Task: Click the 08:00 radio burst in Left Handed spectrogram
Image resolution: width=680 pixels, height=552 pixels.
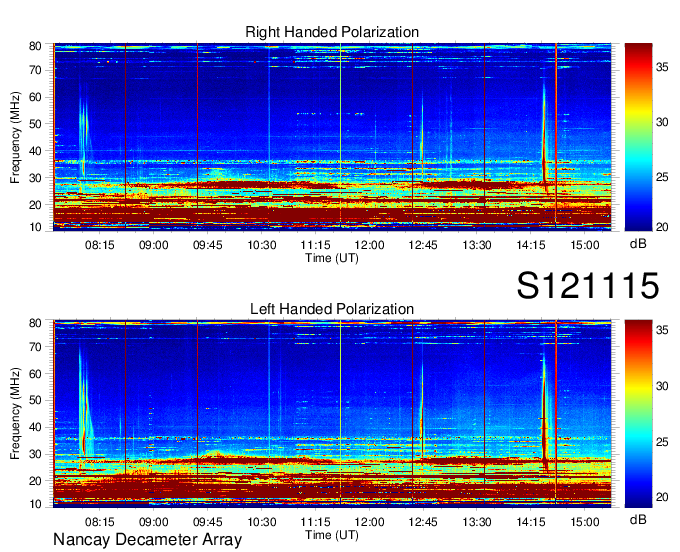Action: (x=84, y=403)
